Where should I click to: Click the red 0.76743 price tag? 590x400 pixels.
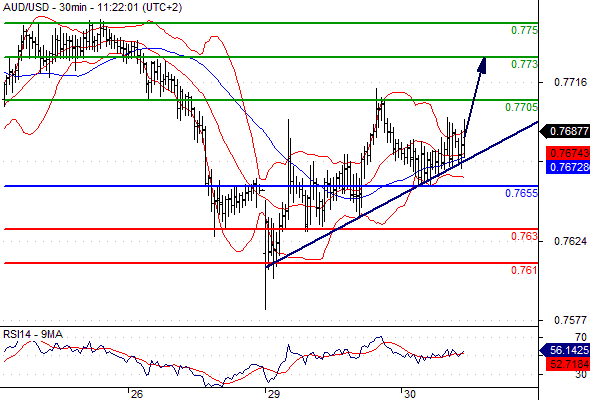point(568,153)
